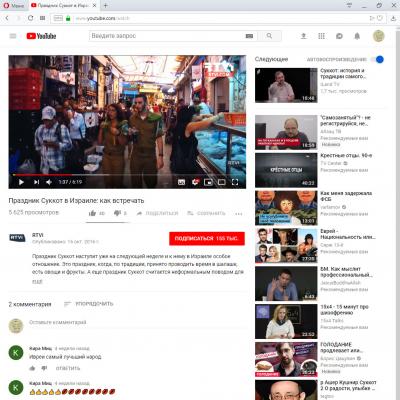The height and width of the screenshot is (400, 400).
Task: Click the video progress bar
Action: [127, 175]
